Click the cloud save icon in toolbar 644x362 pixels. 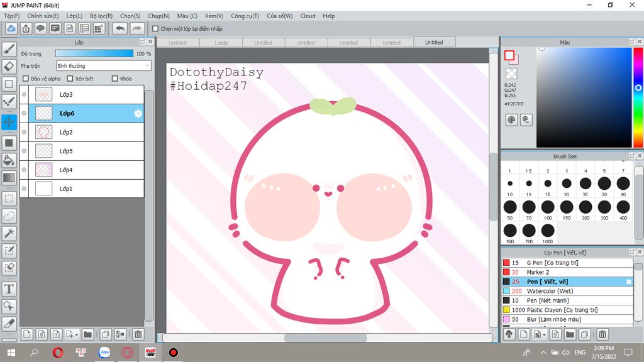point(11,29)
